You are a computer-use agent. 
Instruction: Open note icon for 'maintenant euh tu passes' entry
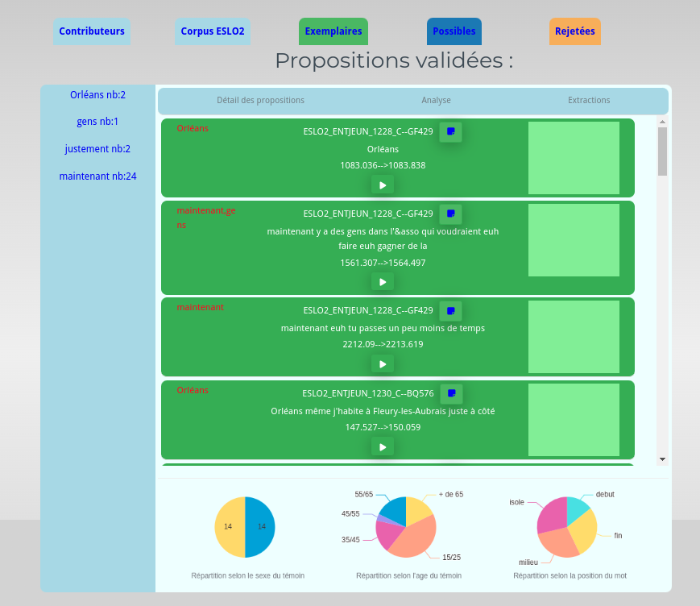click(450, 310)
